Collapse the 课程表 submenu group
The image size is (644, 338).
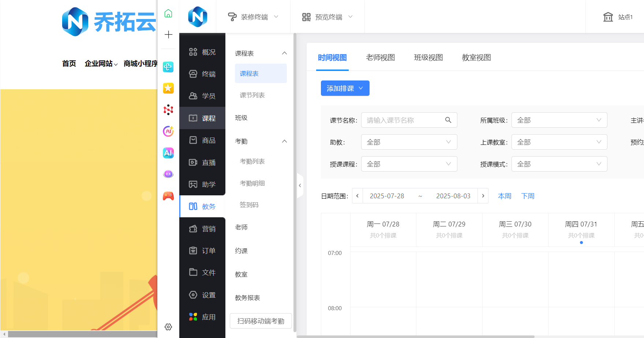click(284, 53)
